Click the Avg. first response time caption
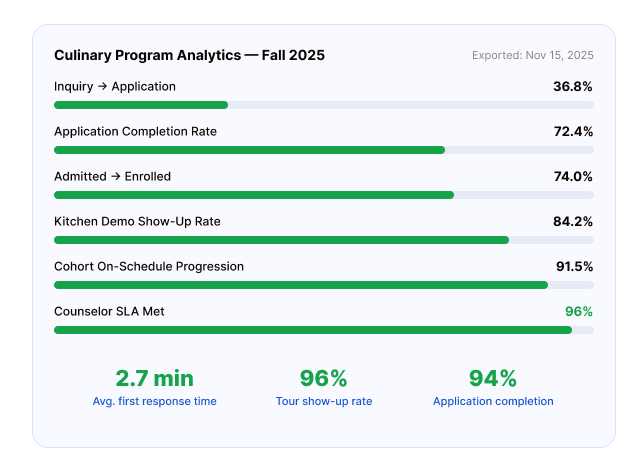This screenshot has width=640, height=472. 154,401
